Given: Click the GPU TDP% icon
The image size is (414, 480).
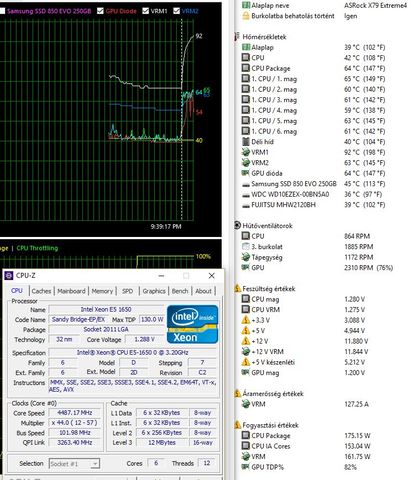Looking at the screenshot, I should coord(246,467).
